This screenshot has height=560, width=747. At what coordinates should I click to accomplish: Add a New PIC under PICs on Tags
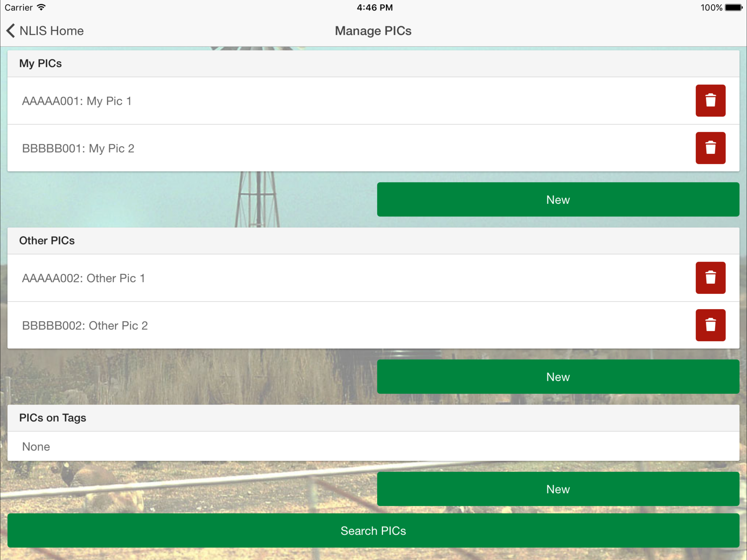(558, 489)
